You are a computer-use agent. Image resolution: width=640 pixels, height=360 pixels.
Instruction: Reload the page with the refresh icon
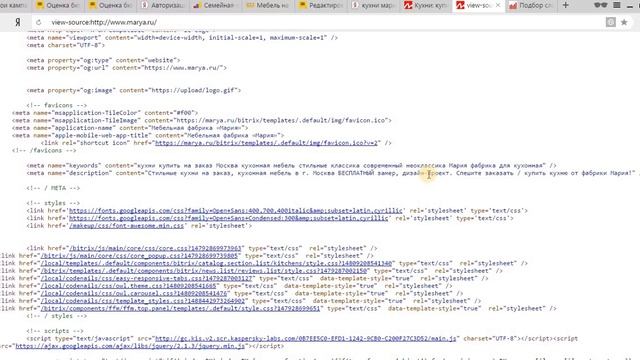pos(38,22)
